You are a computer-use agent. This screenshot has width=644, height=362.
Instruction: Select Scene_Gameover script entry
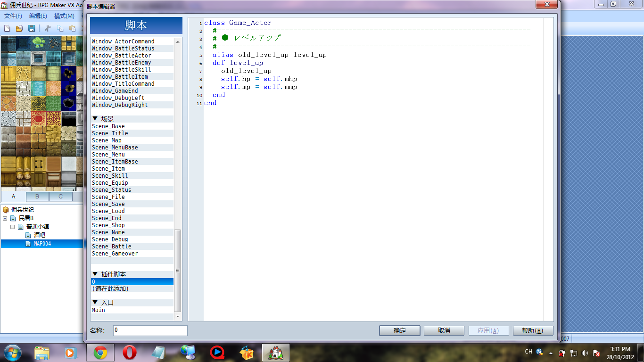[132, 254]
